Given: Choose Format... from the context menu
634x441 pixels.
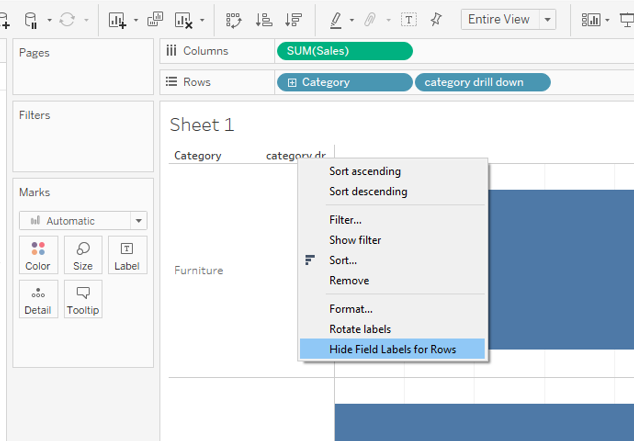Looking at the screenshot, I should click(392, 309).
